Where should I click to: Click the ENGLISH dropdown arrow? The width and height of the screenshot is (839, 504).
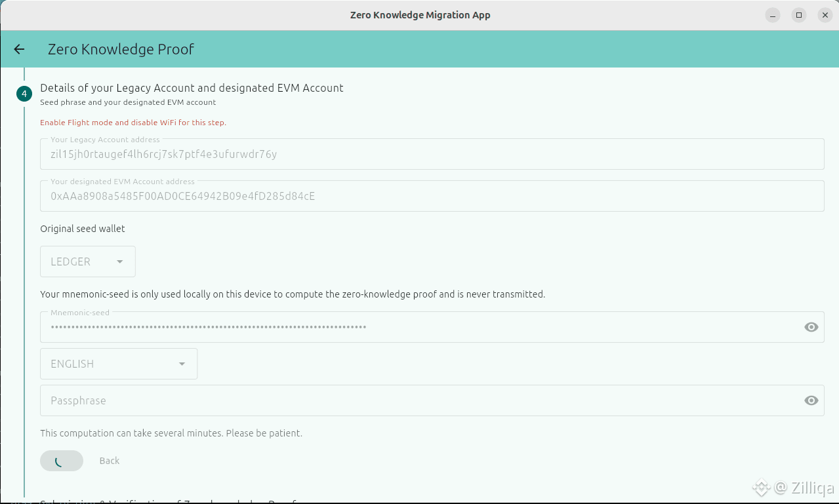coord(182,364)
